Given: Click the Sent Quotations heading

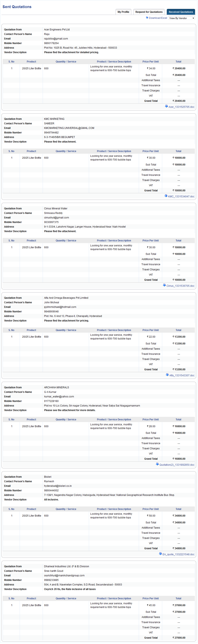Looking at the screenshot, I should 17,7.
